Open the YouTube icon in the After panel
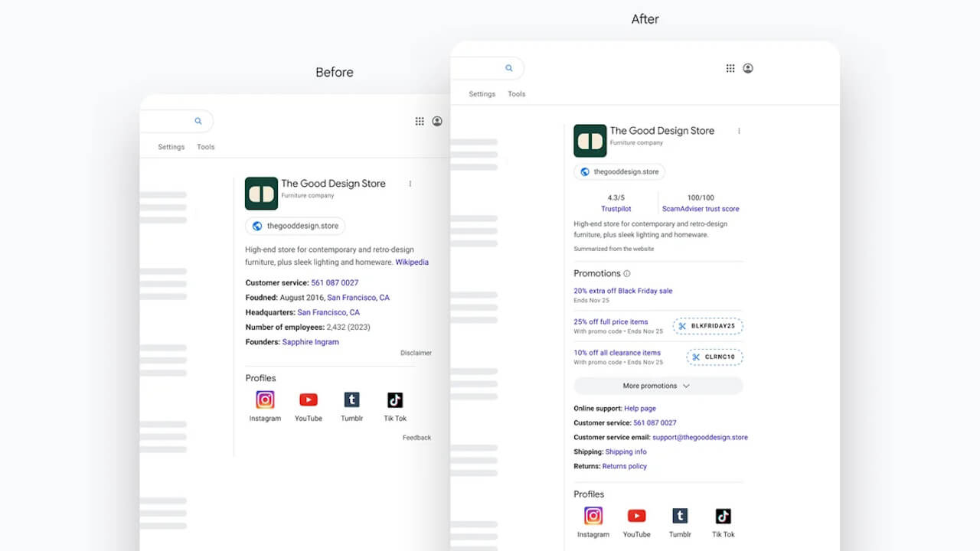Image resolution: width=980 pixels, height=551 pixels. tap(636, 516)
